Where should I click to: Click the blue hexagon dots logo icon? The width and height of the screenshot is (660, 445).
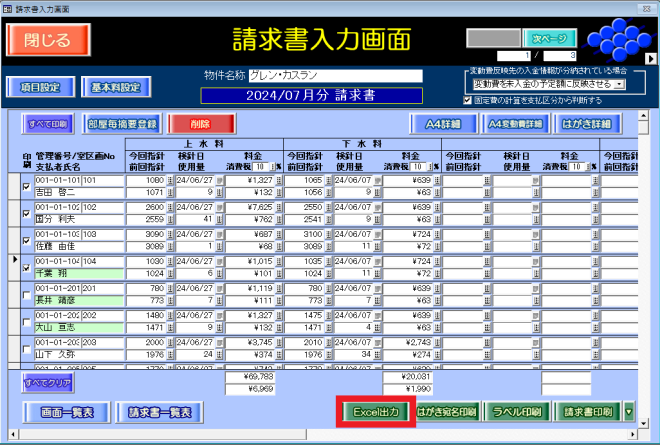coord(614,42)
